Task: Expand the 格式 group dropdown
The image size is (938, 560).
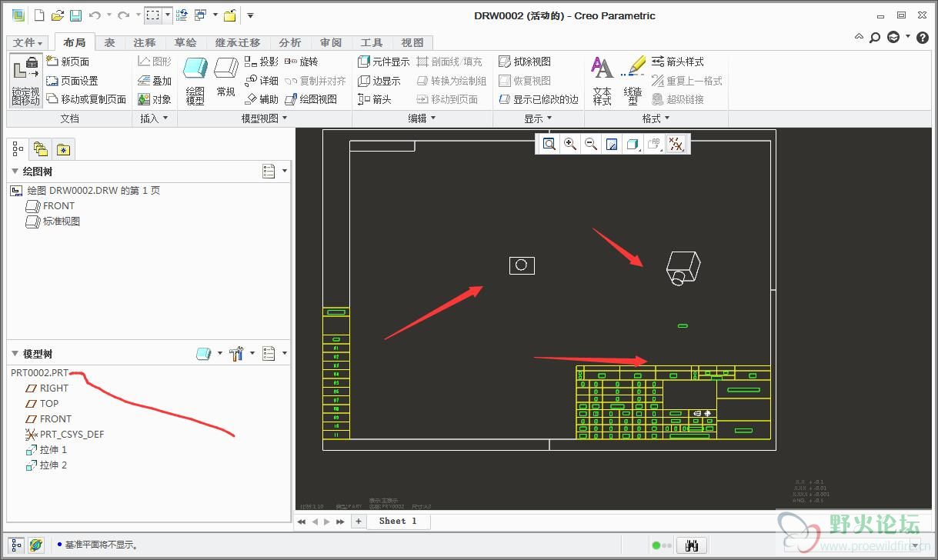Action: tap(656, 118)
